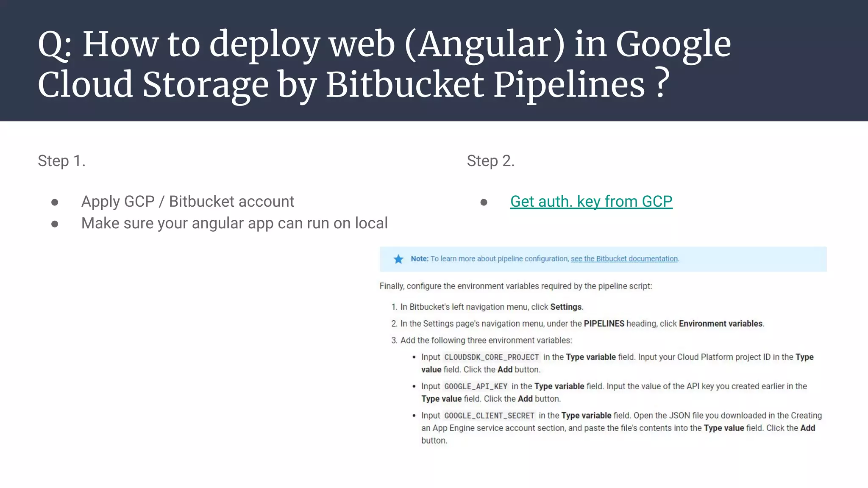This screenshot has width=868, height=488.
Task: Follow 'see the Bitbucket documentation' link
Action: pyautogui.click(x=624, y=259)
